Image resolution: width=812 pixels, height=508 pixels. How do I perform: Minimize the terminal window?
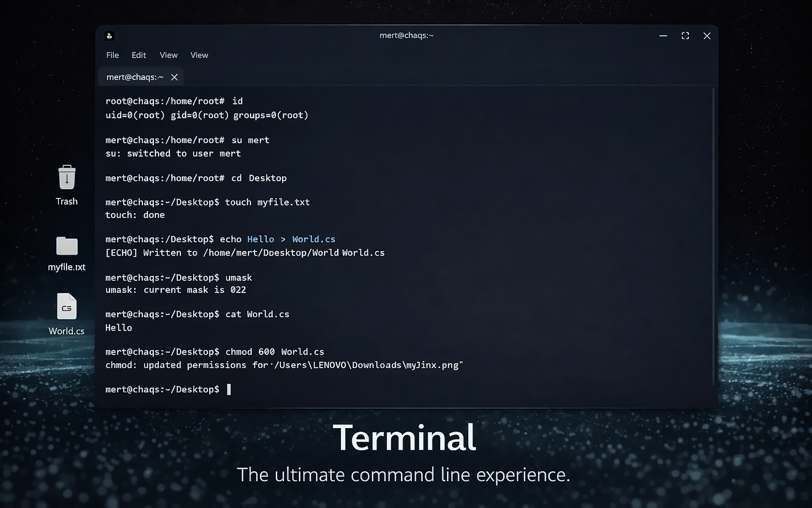coord(663,36)
